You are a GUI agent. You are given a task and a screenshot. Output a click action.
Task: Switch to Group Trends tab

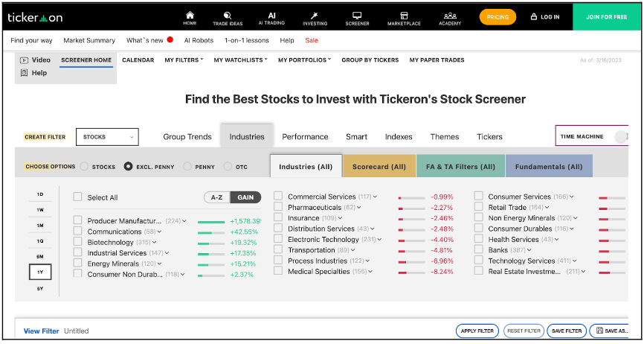click(187, 137)
